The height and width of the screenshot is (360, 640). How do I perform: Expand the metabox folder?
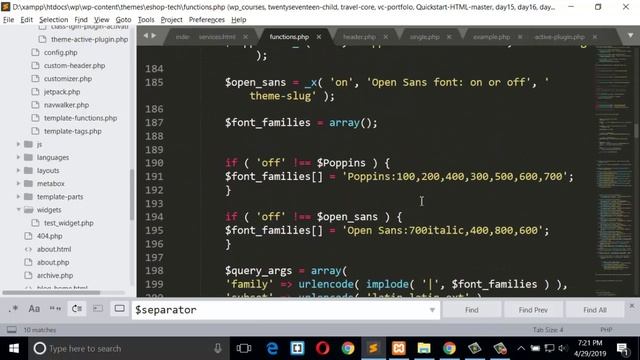tap(18, 183)
